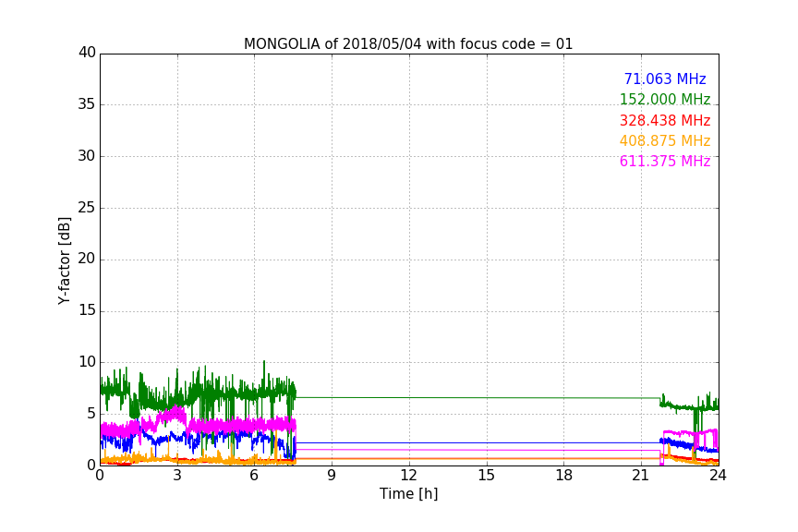Click the Y-factor [dB] axis label

pyautogui.click(x=64, y=260)
